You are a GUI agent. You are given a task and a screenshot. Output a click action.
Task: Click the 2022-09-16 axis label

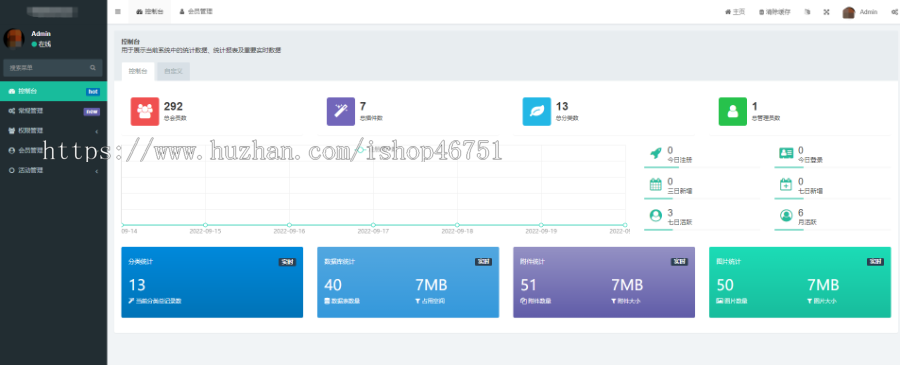click(x=289, y=231)
